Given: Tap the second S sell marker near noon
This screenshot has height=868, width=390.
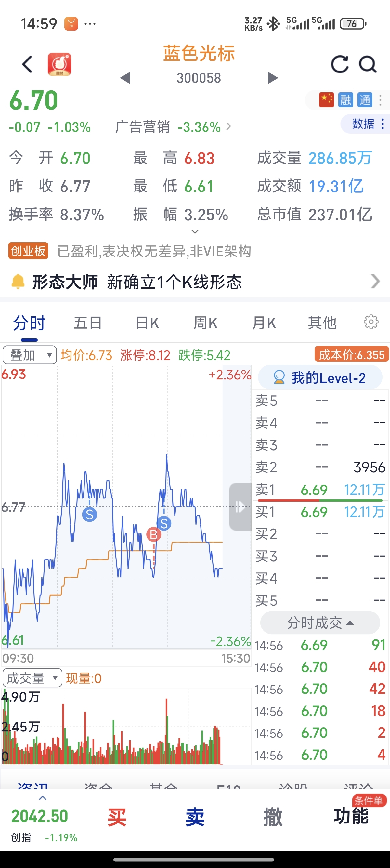Looking at the screenshot, I should (x=164, y=524).
